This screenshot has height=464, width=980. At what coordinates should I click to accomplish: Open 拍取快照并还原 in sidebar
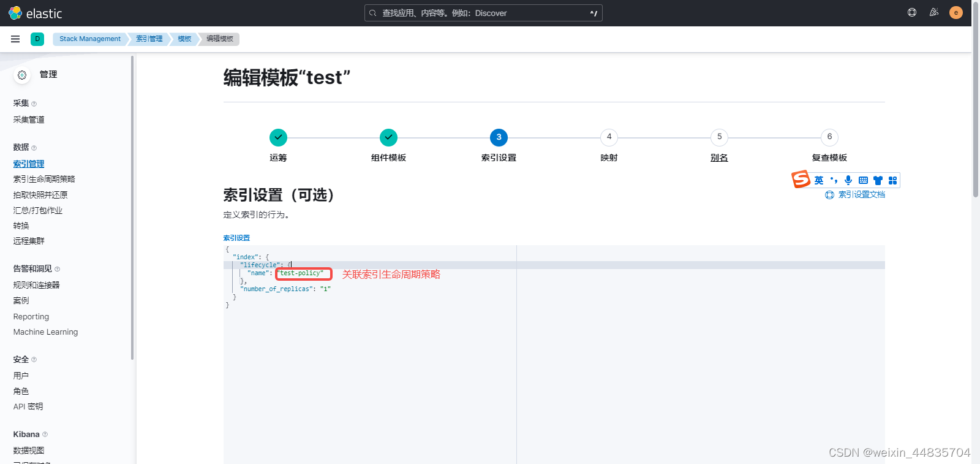pos(40,195)
